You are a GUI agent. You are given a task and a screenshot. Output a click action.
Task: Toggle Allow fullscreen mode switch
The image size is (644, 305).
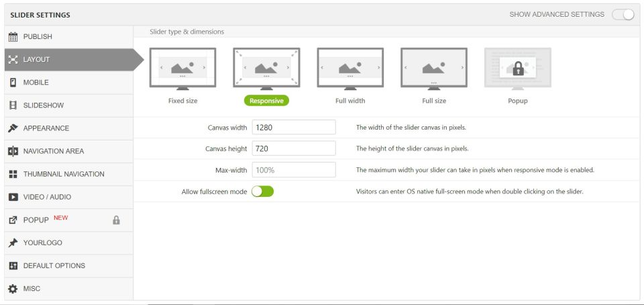[262, 191]
